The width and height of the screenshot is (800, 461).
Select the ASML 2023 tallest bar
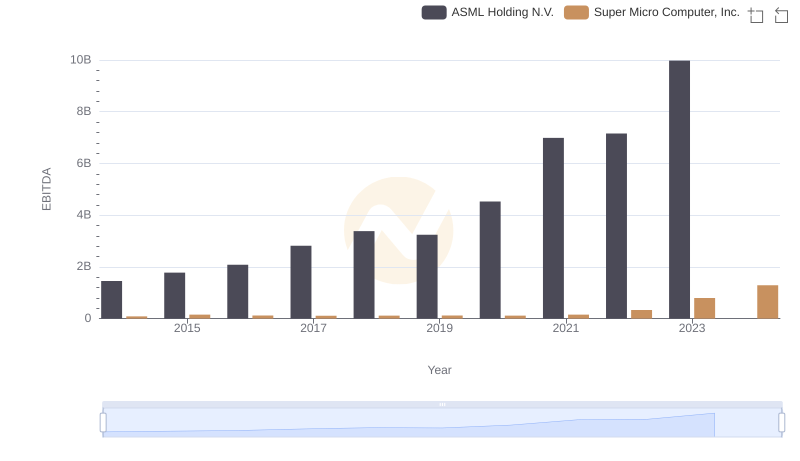[x=679, y=190]
